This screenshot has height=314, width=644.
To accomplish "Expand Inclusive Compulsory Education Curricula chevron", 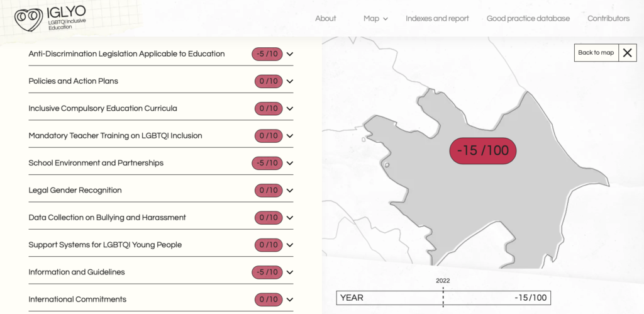I will [x=290, y=108].
